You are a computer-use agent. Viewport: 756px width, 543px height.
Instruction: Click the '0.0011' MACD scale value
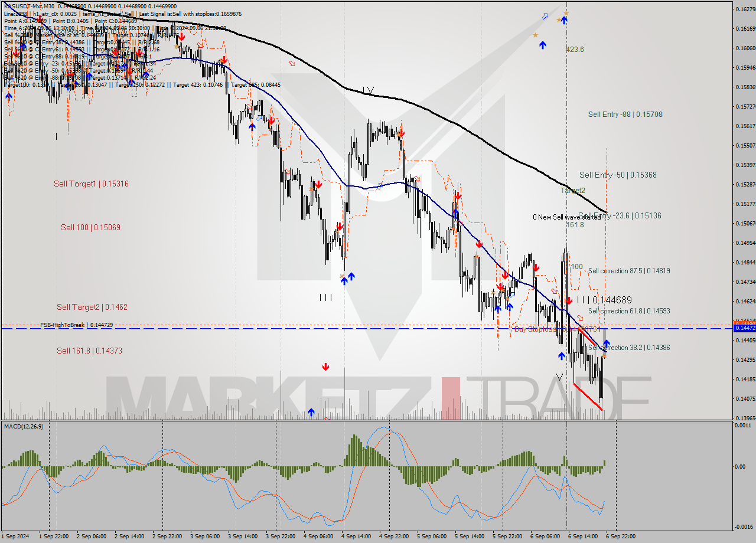coord(742,425)
